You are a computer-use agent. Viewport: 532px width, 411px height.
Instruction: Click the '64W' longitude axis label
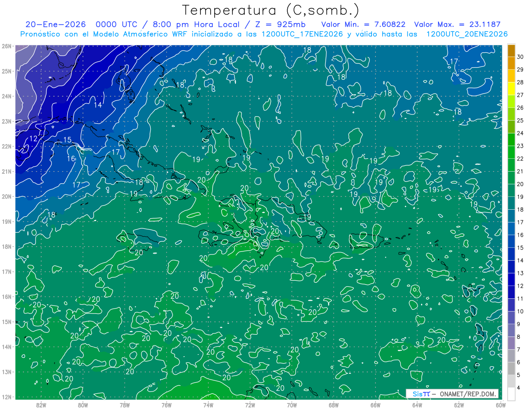coord(417,404)
